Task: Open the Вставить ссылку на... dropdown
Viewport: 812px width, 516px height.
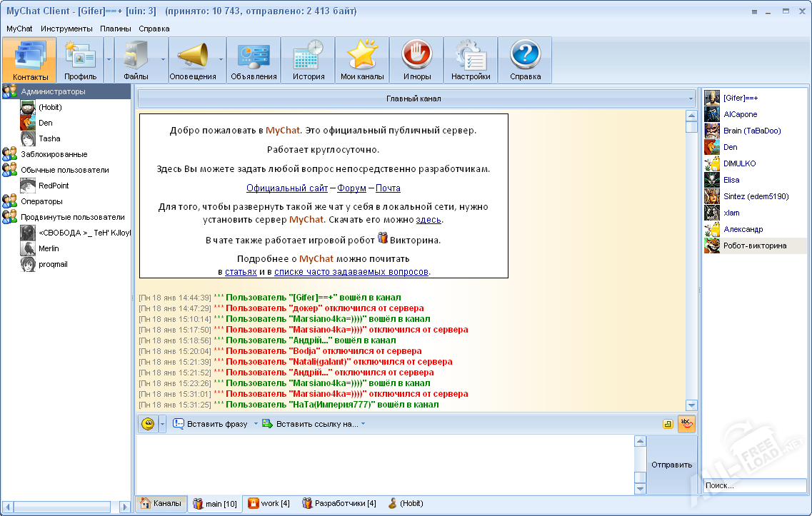Action: click(x=313, y=424)
